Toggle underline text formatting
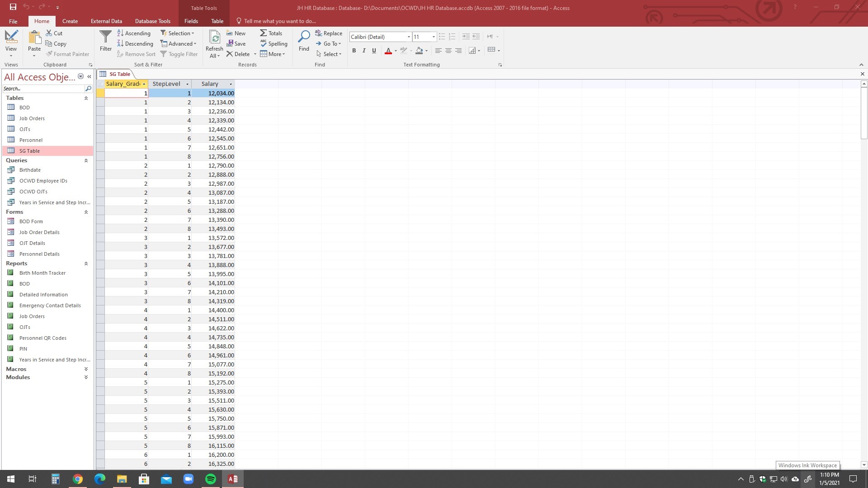 pyautogui.click(x=374, y=51)
